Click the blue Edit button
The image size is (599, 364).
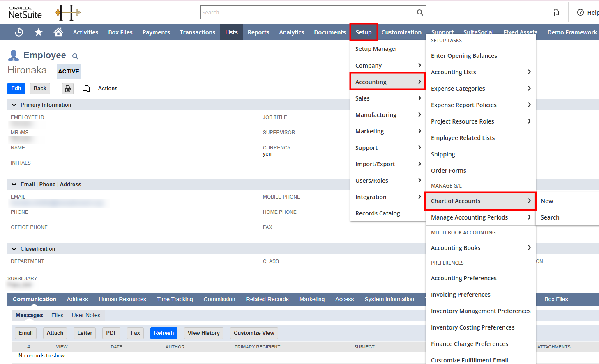coord(16,89)
